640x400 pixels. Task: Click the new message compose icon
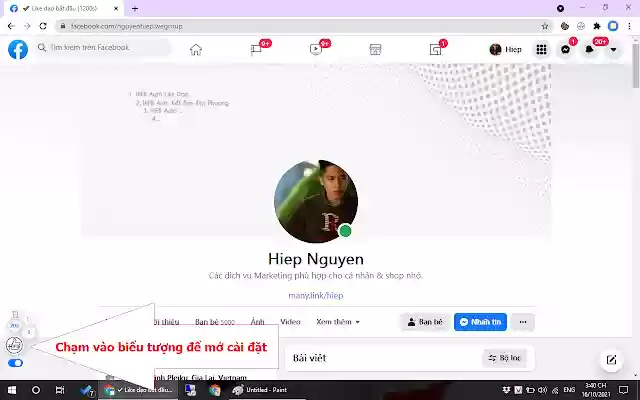611,360
